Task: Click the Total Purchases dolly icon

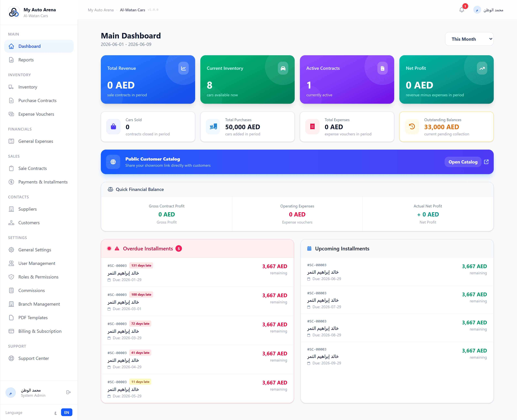Action: click(x=213, y=126)
